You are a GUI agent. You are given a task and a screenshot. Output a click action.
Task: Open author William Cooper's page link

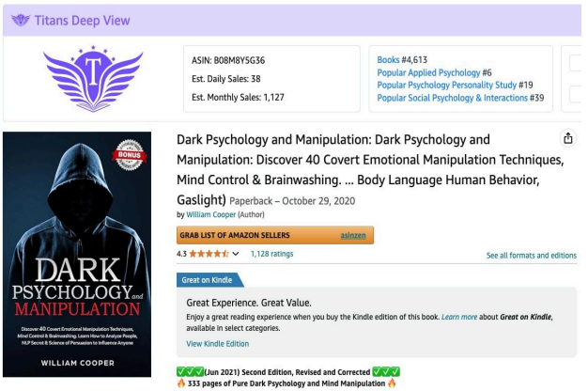pos(211,214)
